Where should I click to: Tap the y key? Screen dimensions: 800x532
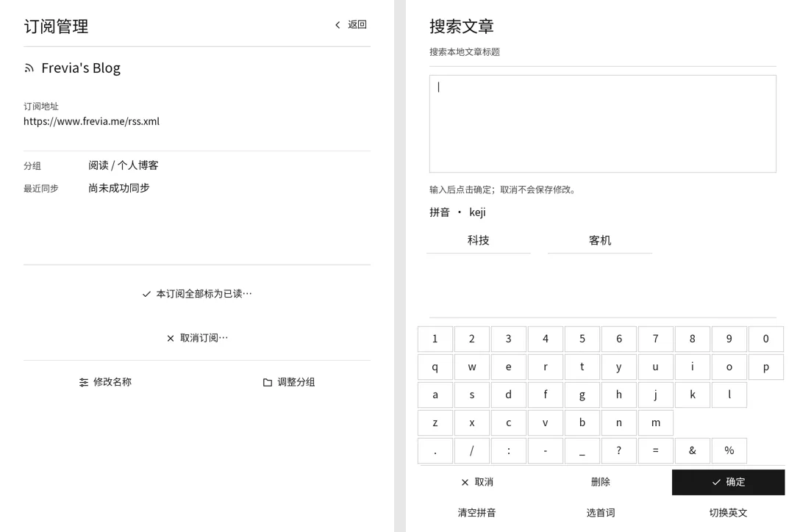pyautogui.click(x=619, y=367)
